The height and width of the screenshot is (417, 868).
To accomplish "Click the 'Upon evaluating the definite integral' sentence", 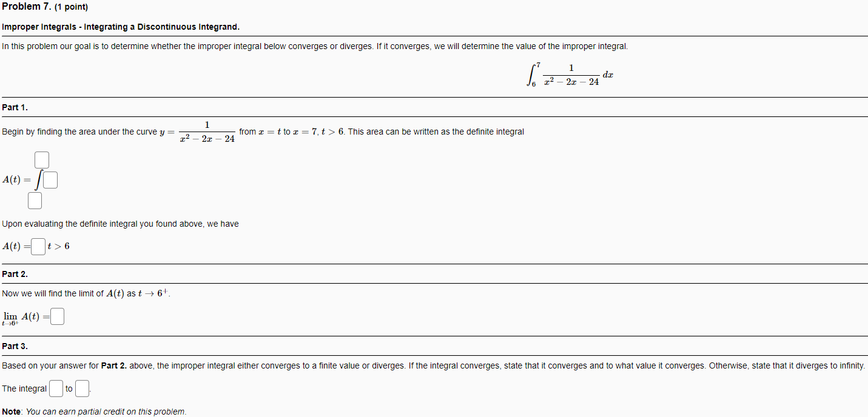I will (x=118, y=223).
